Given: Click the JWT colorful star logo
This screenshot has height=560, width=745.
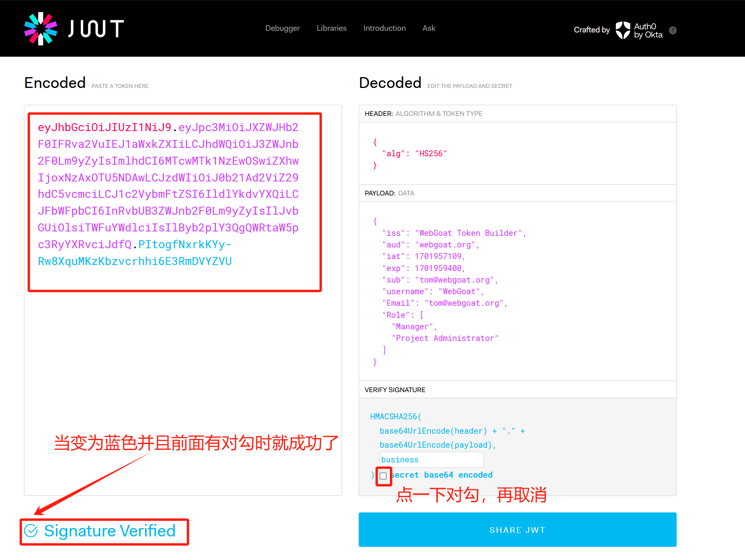Looking at the screenshot, I should point(40,28).
